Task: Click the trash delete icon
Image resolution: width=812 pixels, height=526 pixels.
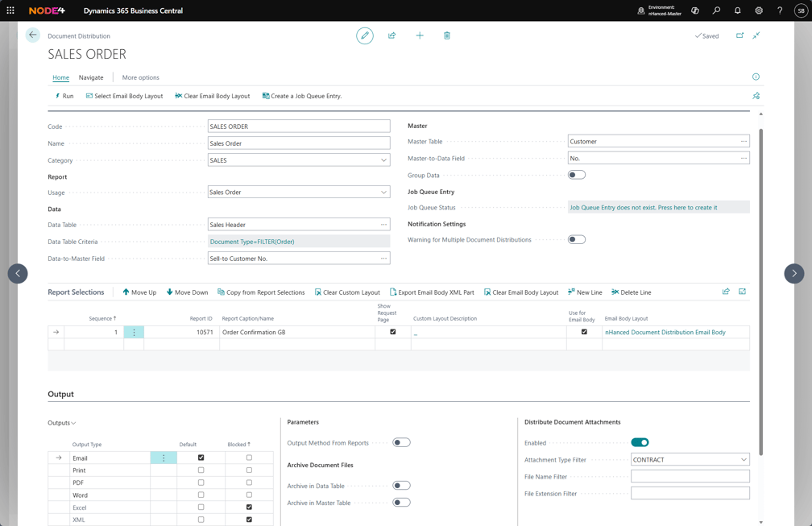Action: click(x=447, y=35)
